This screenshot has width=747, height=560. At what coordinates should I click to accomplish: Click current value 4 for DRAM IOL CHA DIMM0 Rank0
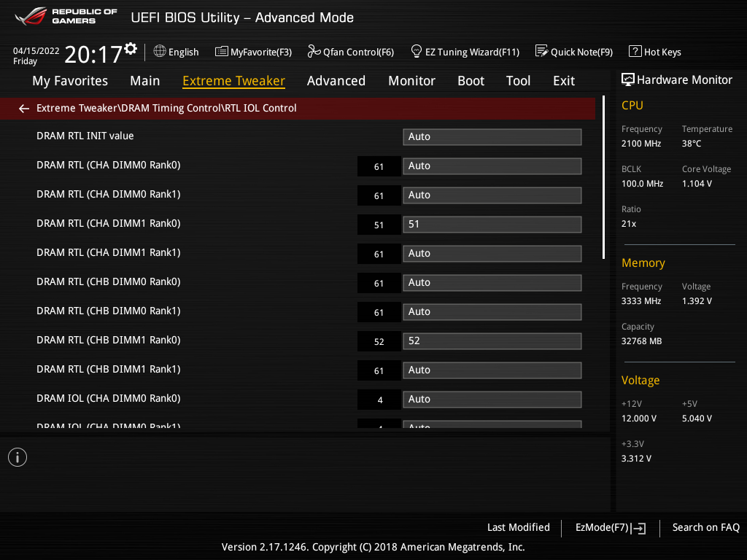tap(379, 400)
